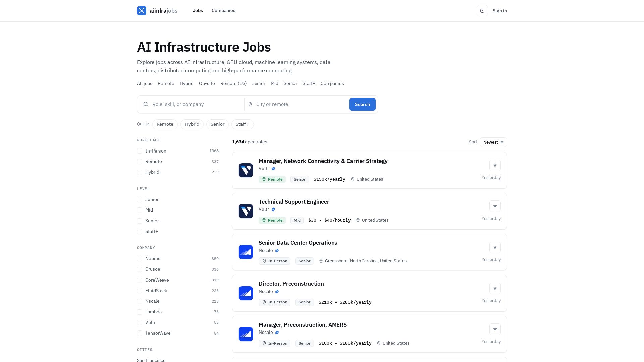
Task: Tick the Staff+ level checkbox
Action: click(x=140, y=232)
